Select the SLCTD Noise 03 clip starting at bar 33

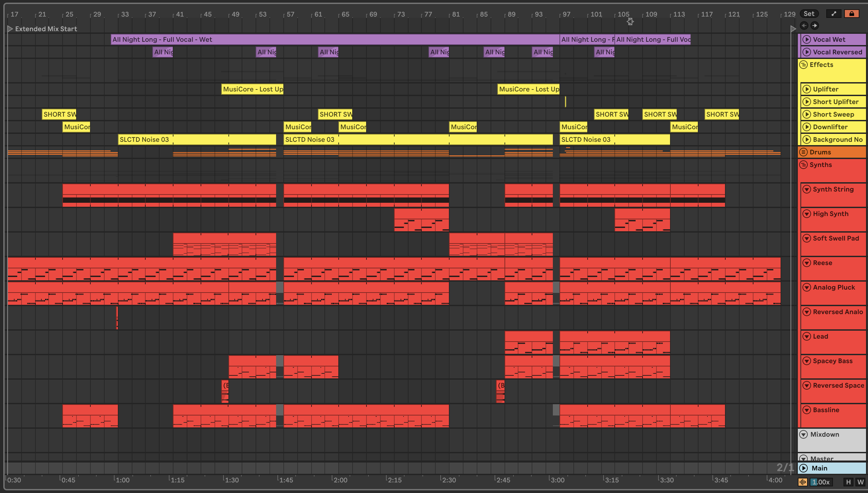197,139
